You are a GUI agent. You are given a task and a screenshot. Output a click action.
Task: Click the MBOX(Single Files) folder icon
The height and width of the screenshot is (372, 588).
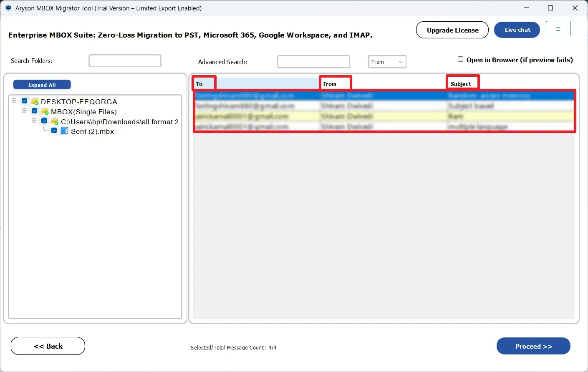tap(45, 111)
